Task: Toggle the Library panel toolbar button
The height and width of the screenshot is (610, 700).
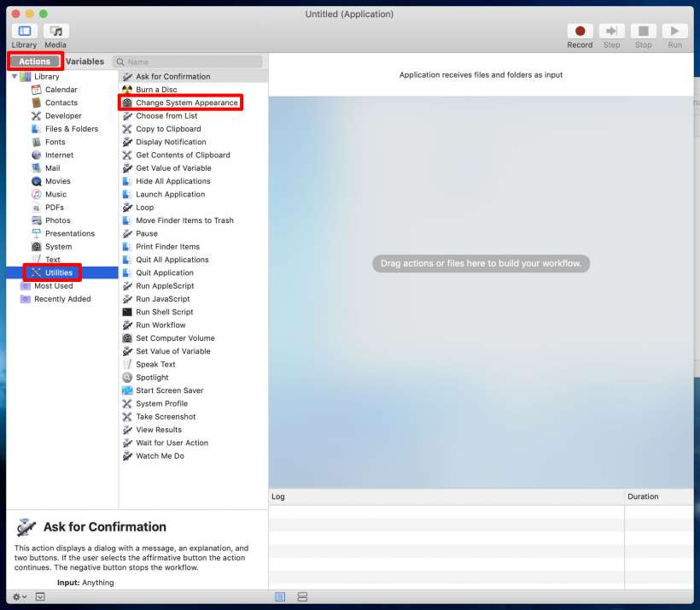Action: [25, 31]
